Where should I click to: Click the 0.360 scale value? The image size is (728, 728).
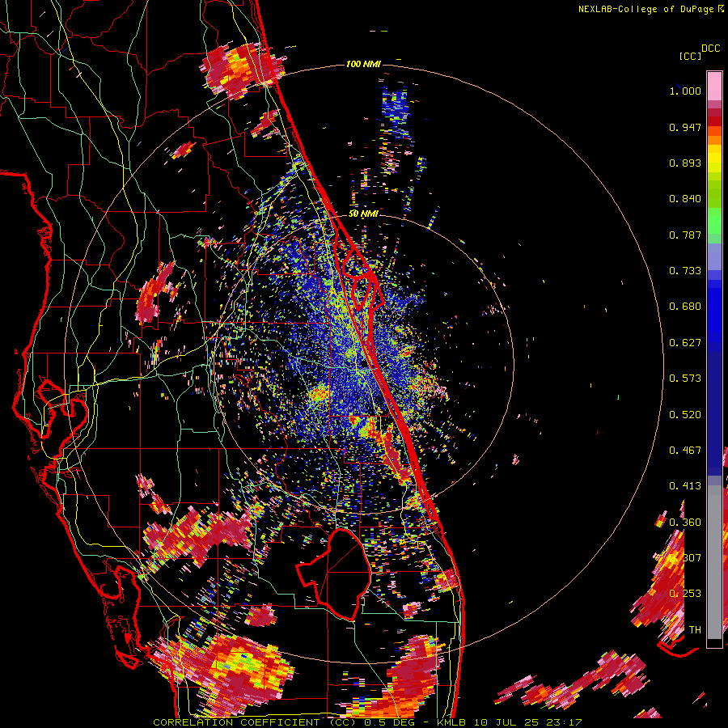[x=685, y=523]
